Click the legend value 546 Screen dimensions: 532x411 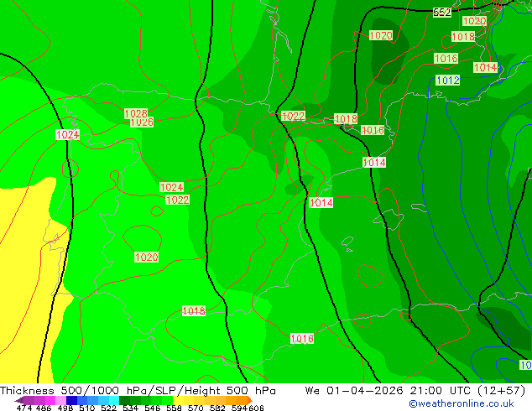point(152,408)
